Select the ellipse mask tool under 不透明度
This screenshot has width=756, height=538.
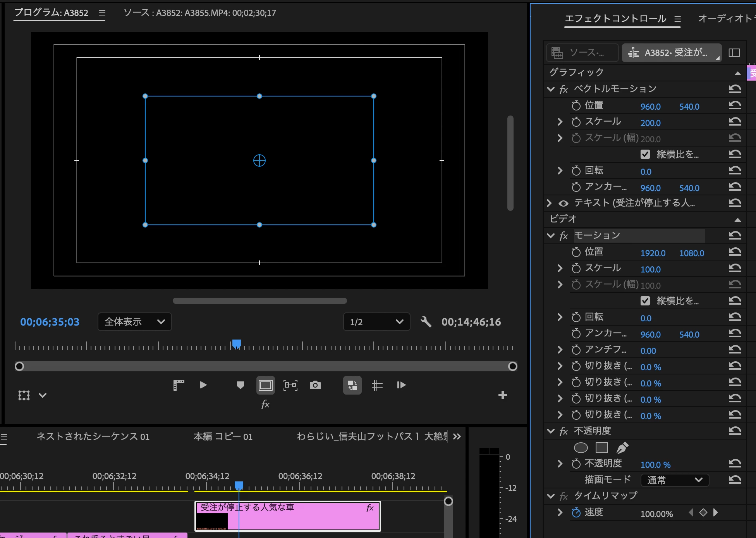point(581,448)
